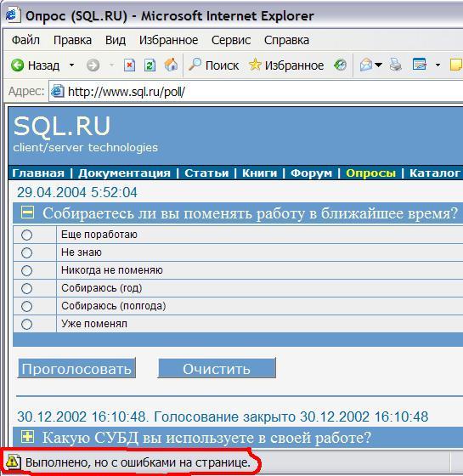Click the green Back arrow icon
This screenshot has height=476, width=463.
(x=17, y=65)
